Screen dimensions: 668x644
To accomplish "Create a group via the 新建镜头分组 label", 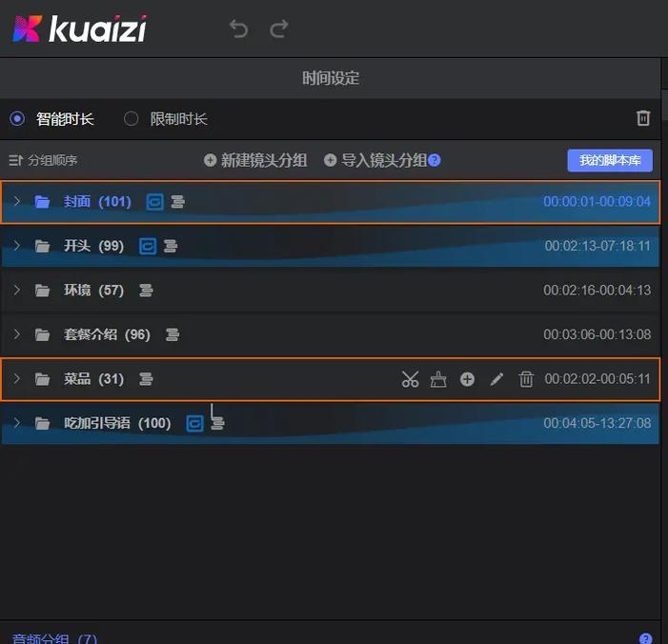I will coord(264,160).
